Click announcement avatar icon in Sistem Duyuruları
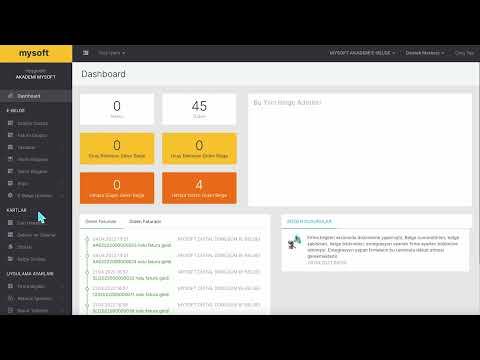Image resolution: width=480 pixels, height=360 pixels. (294, 242)
